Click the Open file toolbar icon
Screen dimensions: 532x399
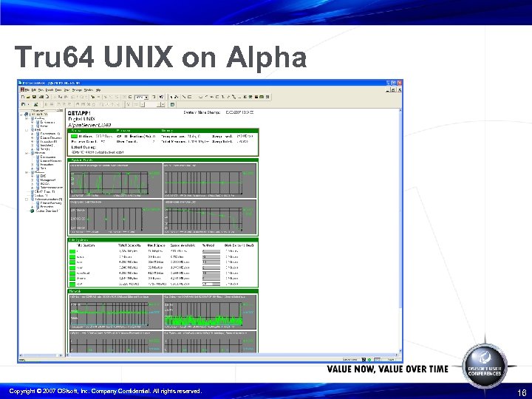tap(29, 97)
